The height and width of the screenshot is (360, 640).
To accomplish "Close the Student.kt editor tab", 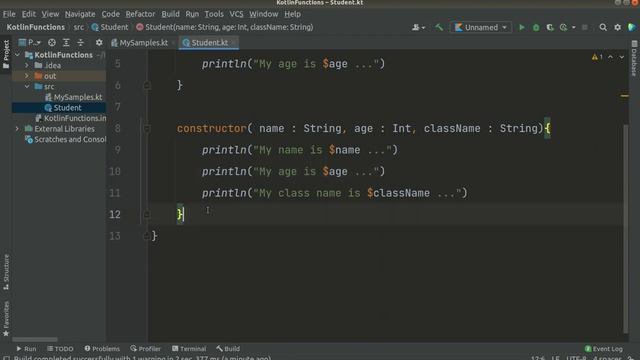I will coord(233,42).
